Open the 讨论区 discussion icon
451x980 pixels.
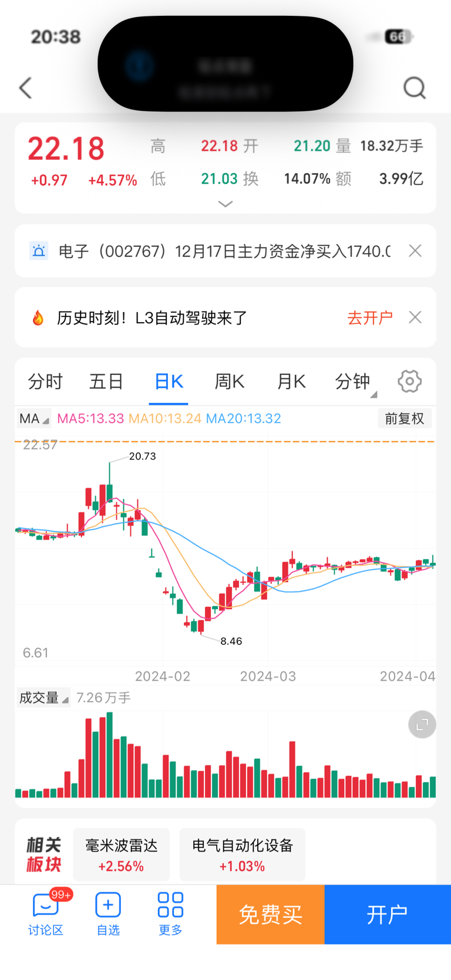(46, 906)
